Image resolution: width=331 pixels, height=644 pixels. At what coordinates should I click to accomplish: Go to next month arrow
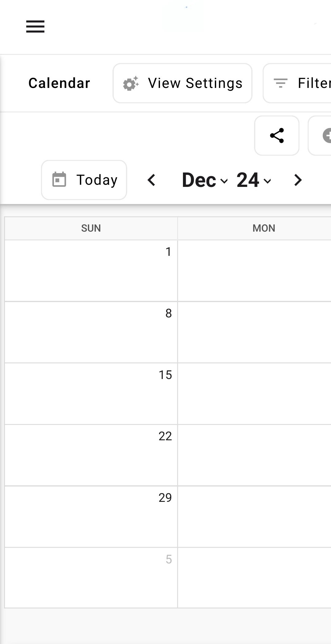point(298,180)
